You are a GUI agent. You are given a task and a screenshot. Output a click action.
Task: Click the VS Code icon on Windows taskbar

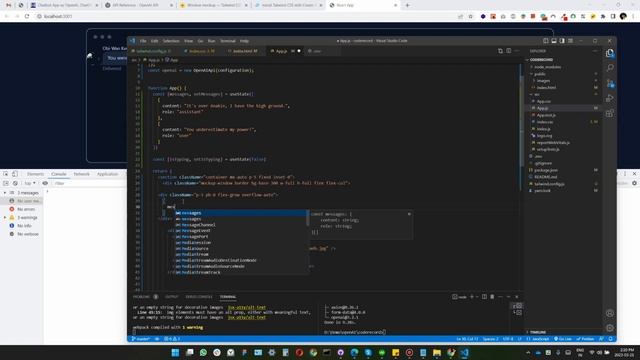(465, 353)
